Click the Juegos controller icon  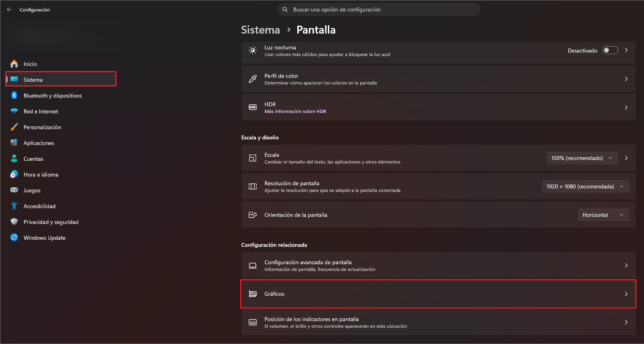(14, 190)
